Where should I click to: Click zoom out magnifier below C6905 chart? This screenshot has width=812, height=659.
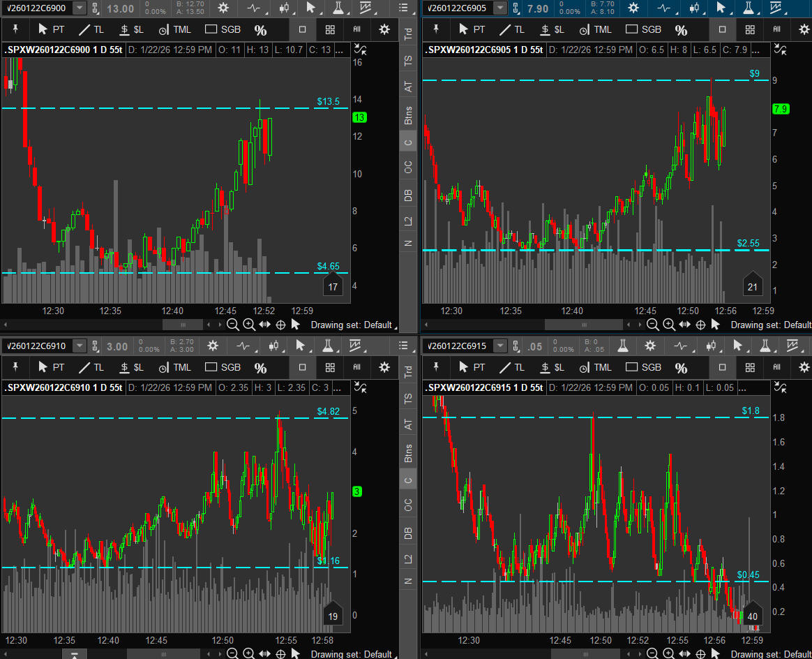[x=653, y=325]
